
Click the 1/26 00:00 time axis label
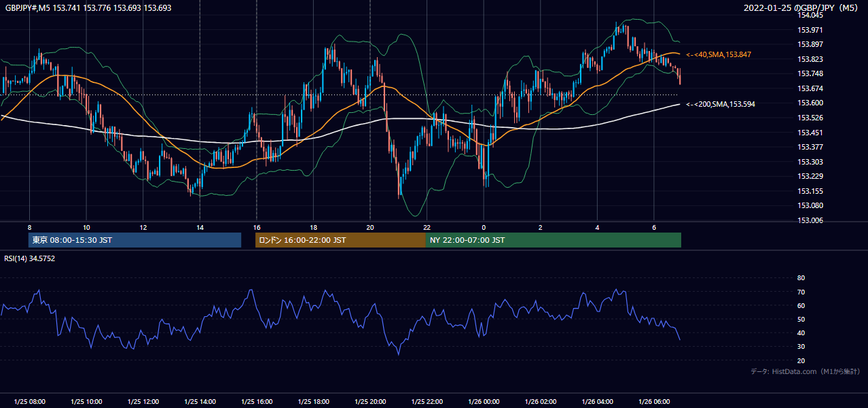point(483,402)
